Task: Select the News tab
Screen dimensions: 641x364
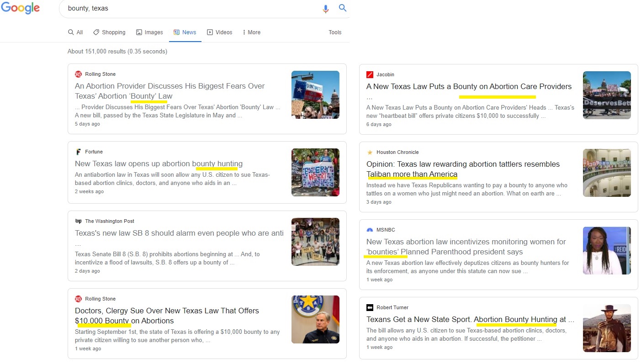Action: tap(185, 32)
